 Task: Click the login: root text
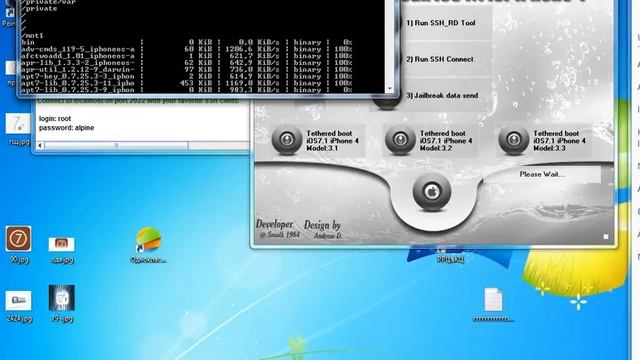click(x=55, y=118)
